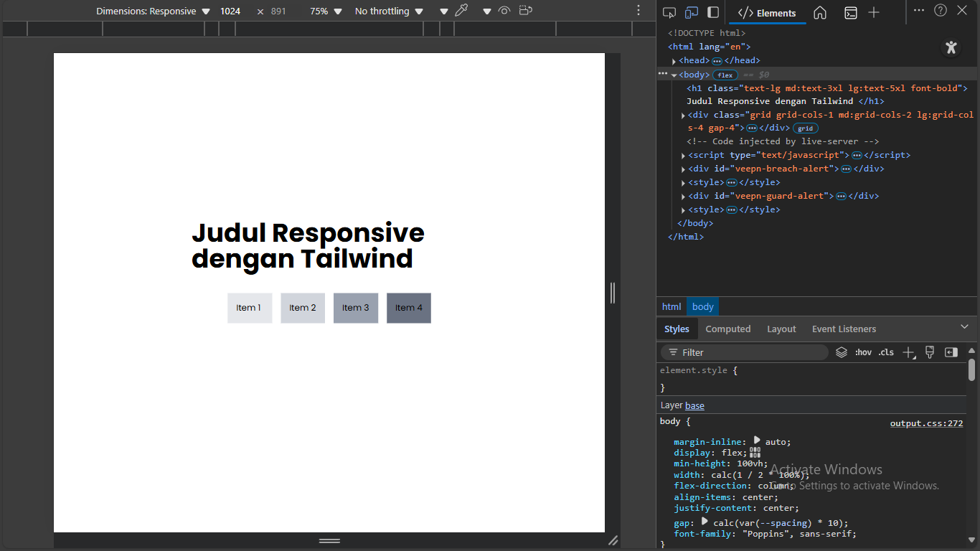This screenshot has height=551, width=980.
Task: Toggle the computed styles sidebar icon
Action: (x=951, y=352)
